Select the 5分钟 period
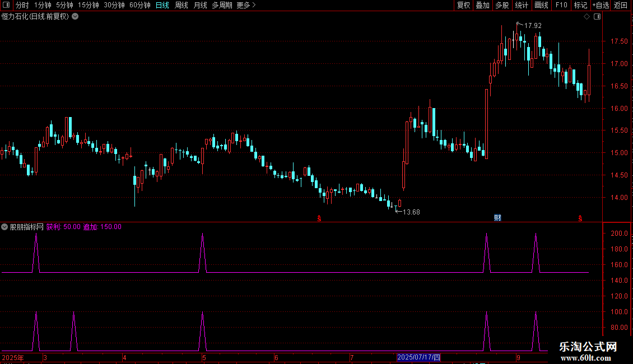 pos(64,5)
